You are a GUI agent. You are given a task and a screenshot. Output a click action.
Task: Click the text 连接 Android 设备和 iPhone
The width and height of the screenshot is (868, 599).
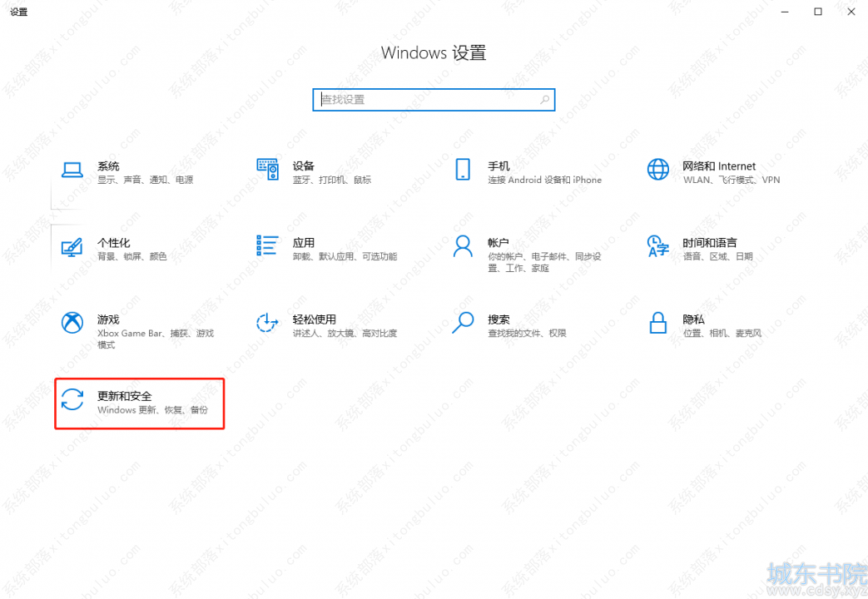point(545,180)
